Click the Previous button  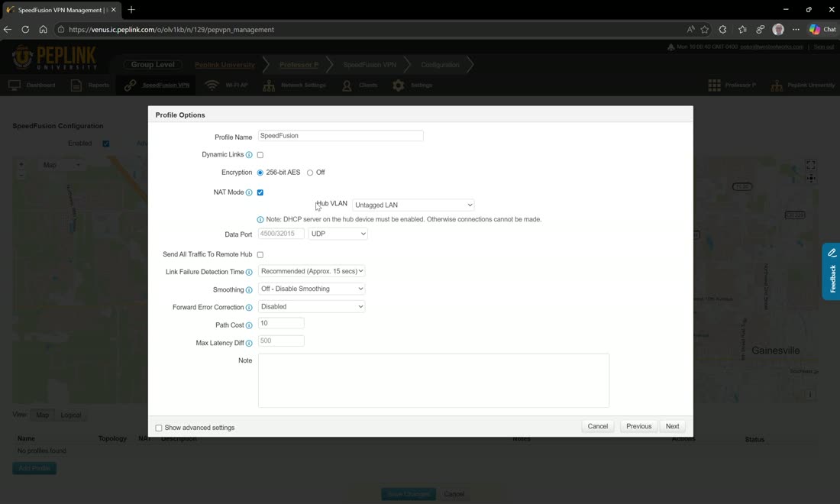coord(638,426)
